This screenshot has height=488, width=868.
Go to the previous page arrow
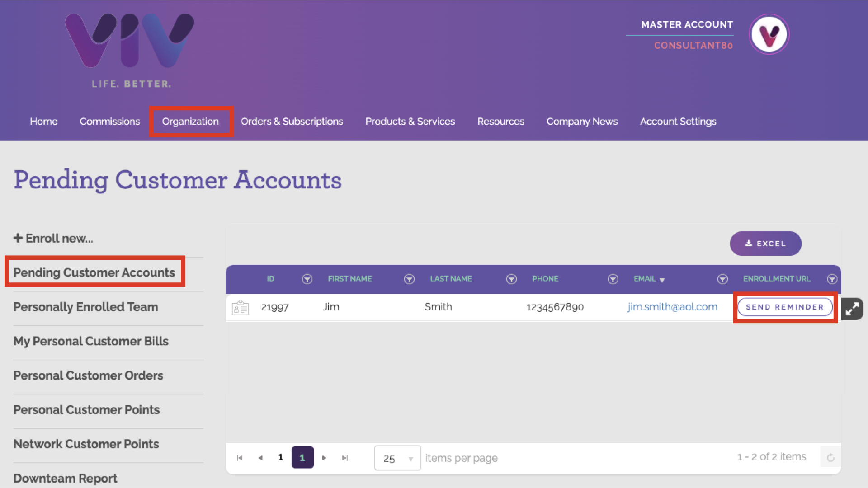click(x=260, y=458)
